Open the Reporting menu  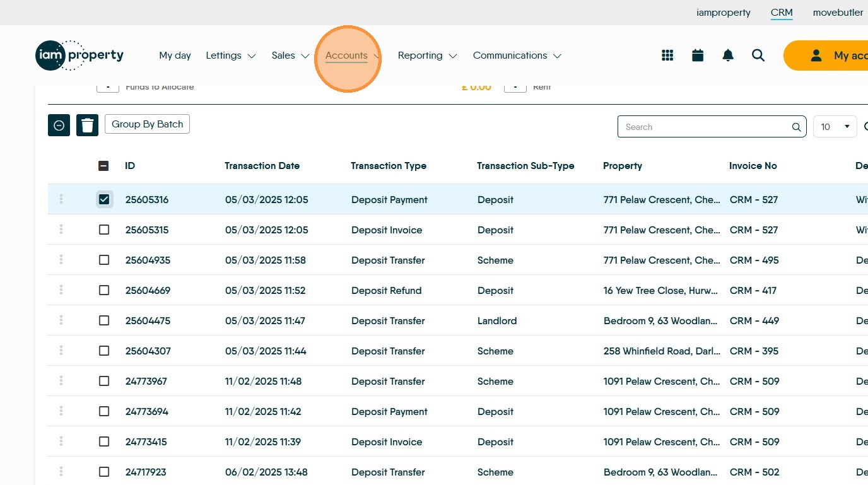426,56
